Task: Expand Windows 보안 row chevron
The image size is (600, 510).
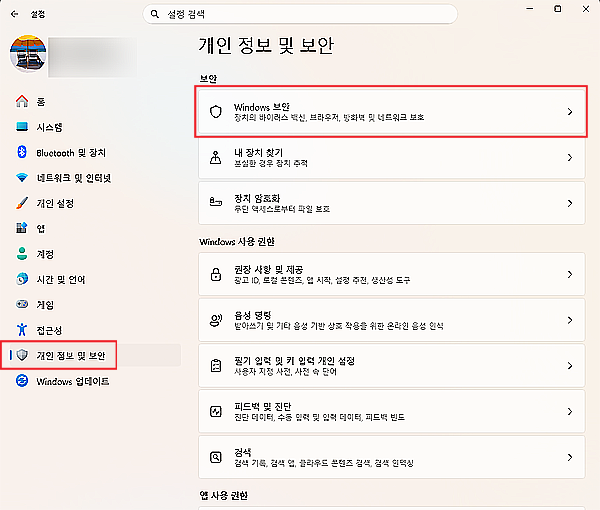Action: [x=570, y=111]
